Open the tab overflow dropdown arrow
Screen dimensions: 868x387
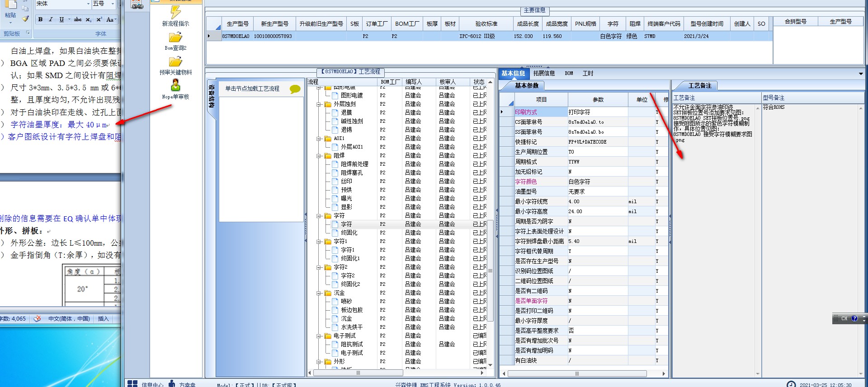coord(861,74)
